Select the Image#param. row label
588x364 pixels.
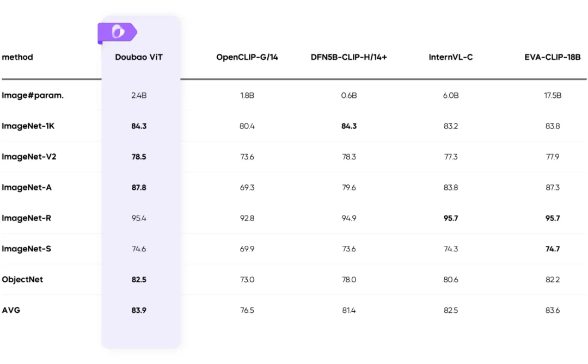tap(25, 95)
